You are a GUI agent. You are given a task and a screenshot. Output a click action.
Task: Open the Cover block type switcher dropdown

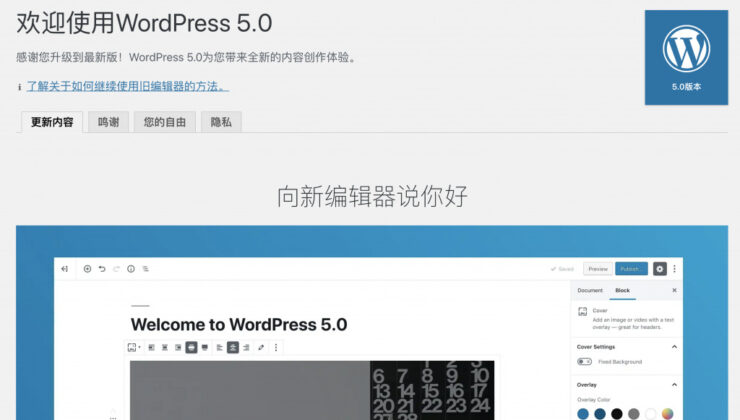click(134, 348)
